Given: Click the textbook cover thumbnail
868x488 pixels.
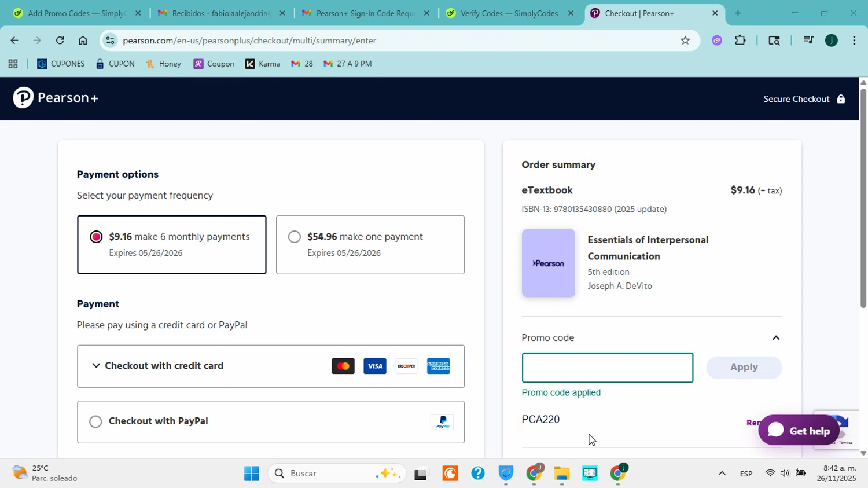Looking at the screenshot, I should [548, 263].
